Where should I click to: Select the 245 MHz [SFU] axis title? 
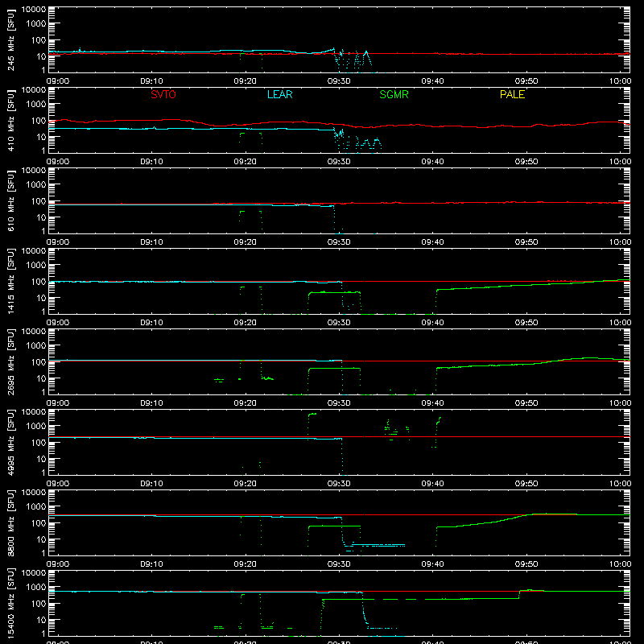click(11, 39)
